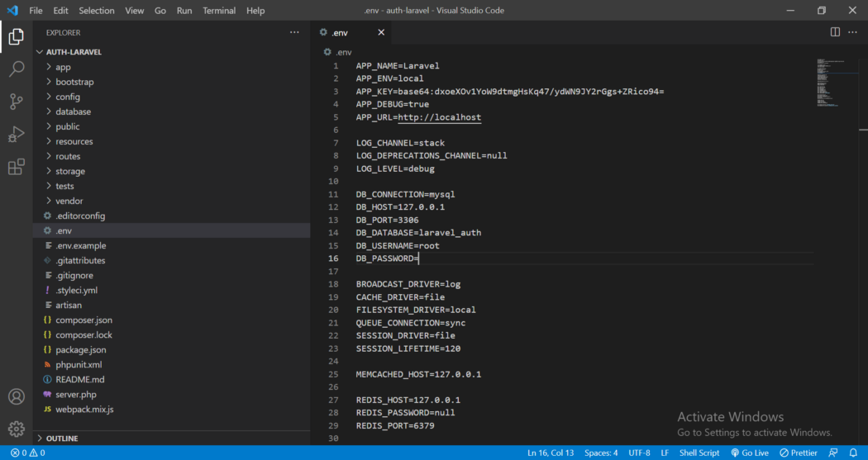Screen dimensions: 868x460
Task: Expand the vendor folder
Action: tap(172, 202)
